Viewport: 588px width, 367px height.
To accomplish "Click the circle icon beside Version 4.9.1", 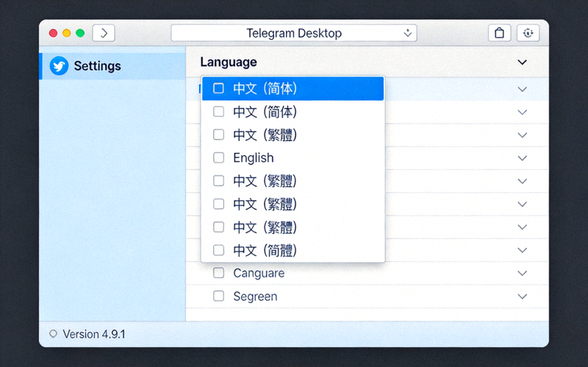I will 53,334.
